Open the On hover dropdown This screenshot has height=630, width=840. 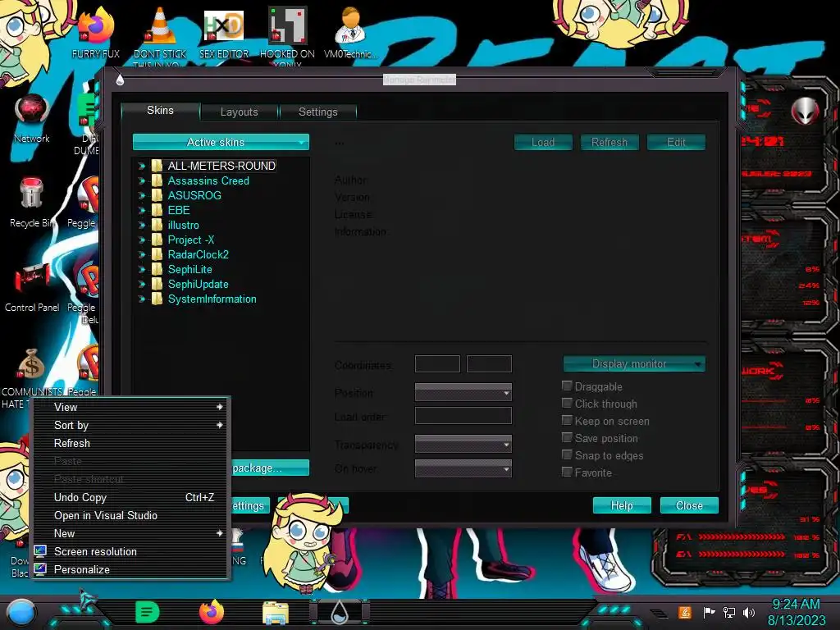click(x=463, y=468)
